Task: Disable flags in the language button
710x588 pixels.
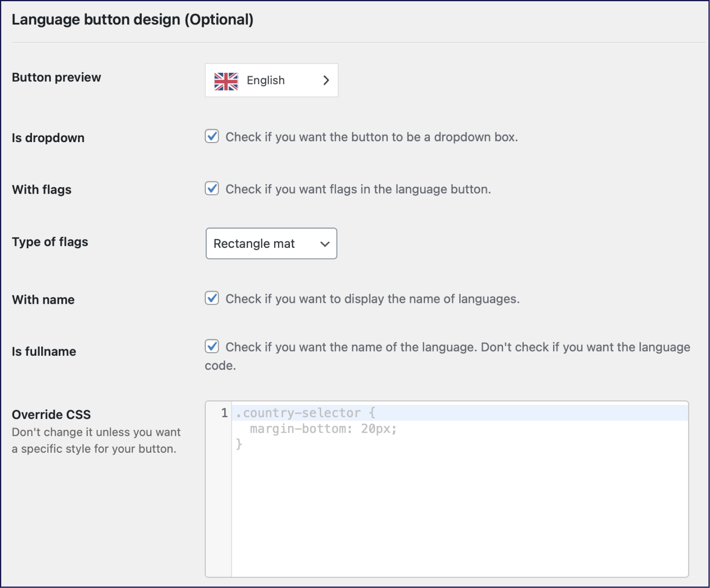Action: pos(213,189)
